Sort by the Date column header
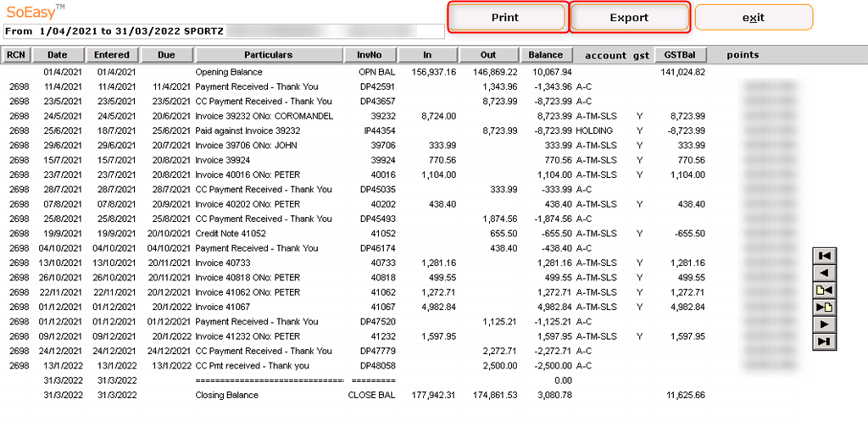Image resolution: width=868 pixels, height=421 pixels. pyautogui.click(x=58, y=55)
